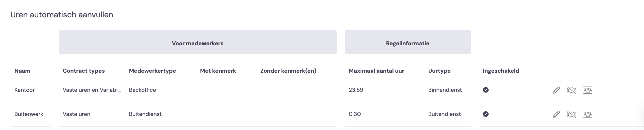Select the Maximaal aantal uur header
The width and height of the screenshot is (644, 130).
pyautogui.click(x=376, y=71)
